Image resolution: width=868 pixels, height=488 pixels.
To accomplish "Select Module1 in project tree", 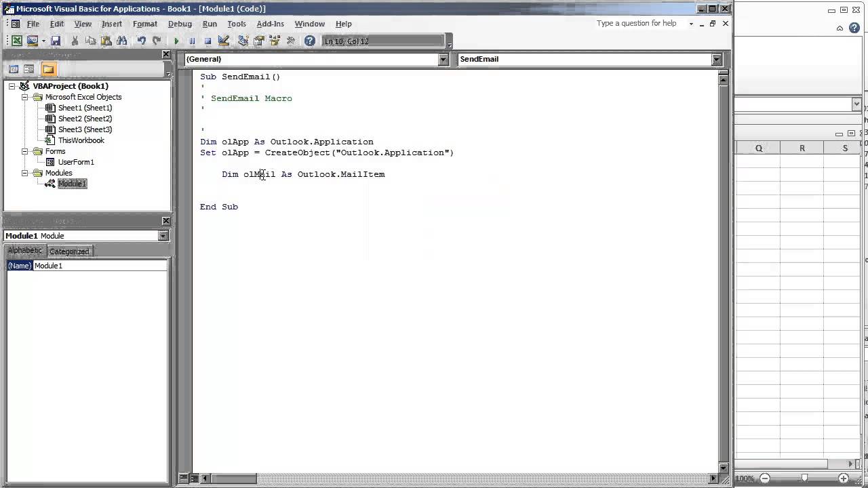I will [x=72, y=184].
